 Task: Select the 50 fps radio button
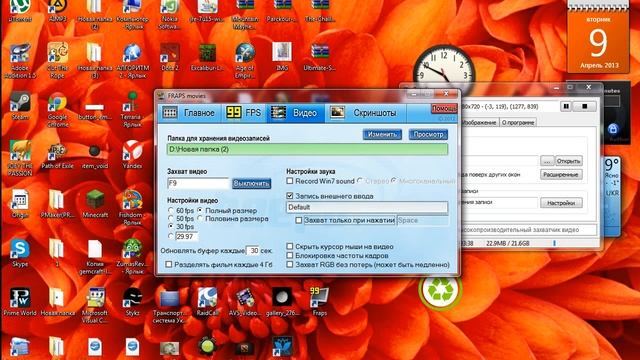(171, 219)
